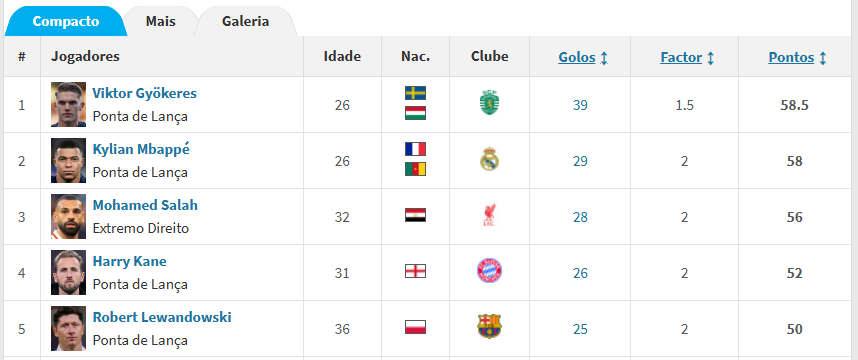Switch to the Mais tab
This screenshot has width=858, height=360.
point(160,21)
